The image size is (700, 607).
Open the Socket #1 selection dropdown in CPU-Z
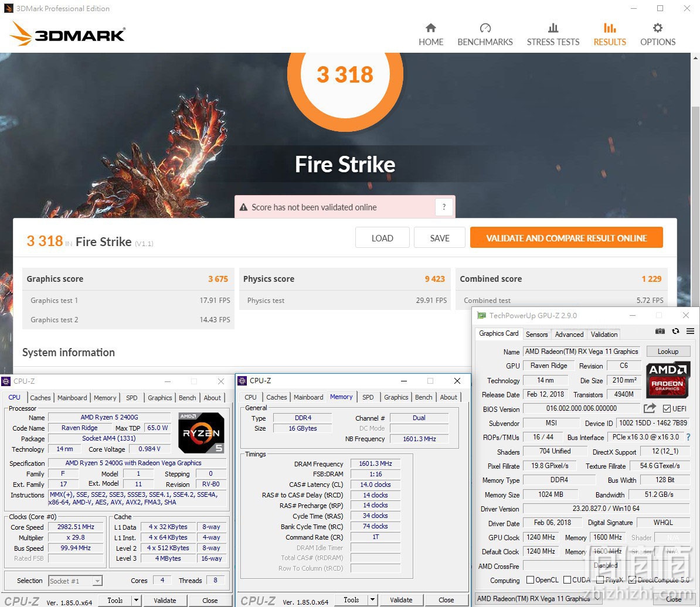(76, 581)
